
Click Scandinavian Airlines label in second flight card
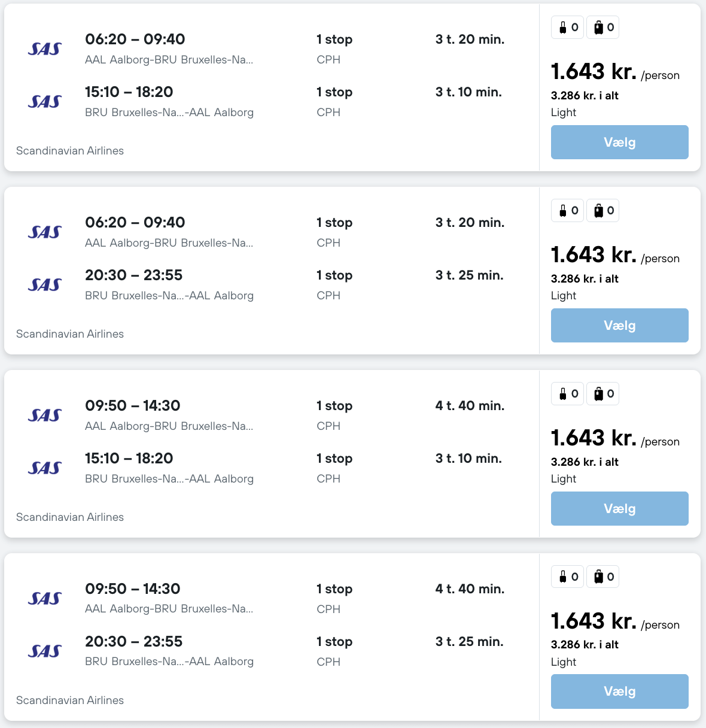pos(70,334)
